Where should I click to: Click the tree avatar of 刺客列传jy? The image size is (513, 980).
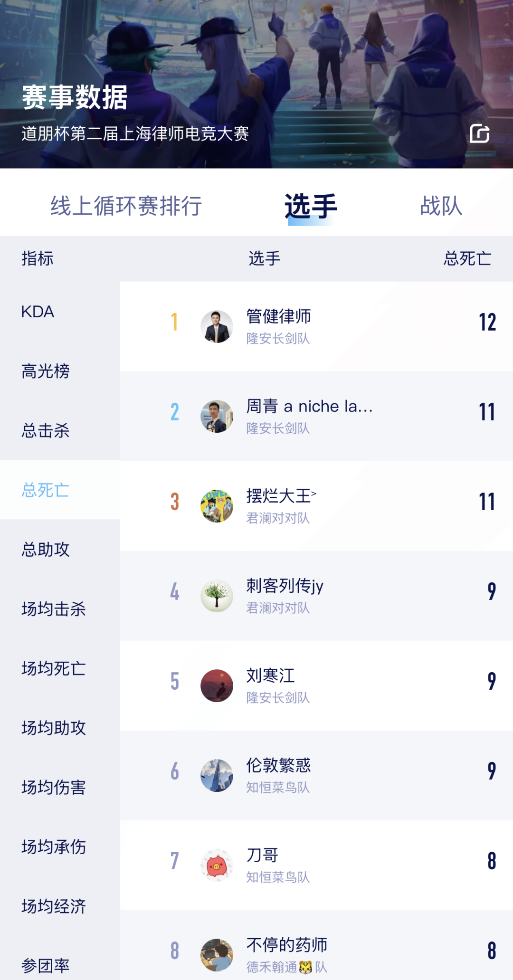tap(217, 595)
